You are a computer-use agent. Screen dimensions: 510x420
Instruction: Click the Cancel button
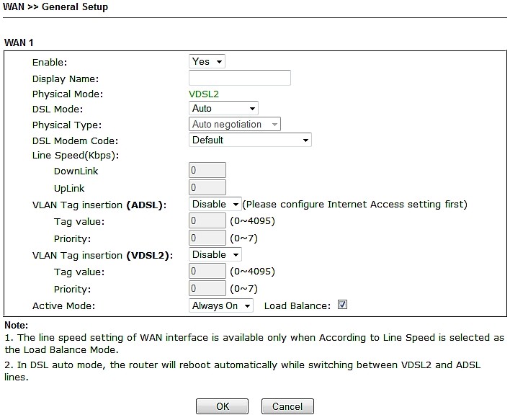coord(287,406)
